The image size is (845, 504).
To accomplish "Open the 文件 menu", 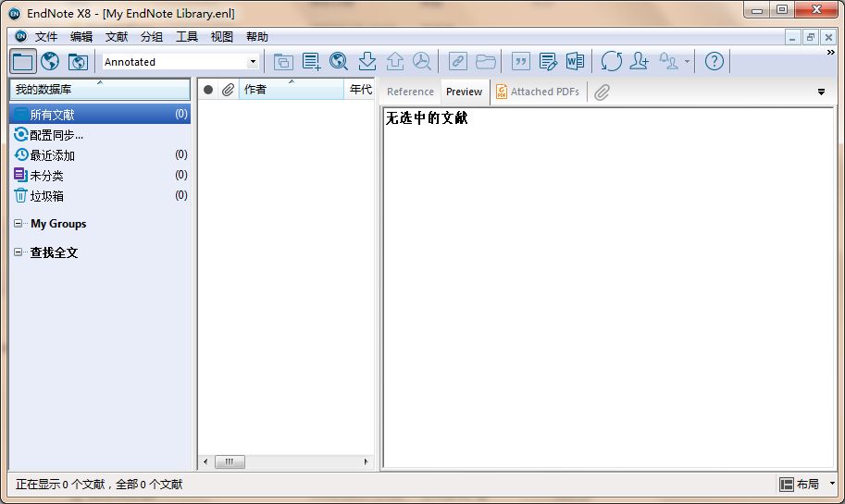I will coord(45,37).
